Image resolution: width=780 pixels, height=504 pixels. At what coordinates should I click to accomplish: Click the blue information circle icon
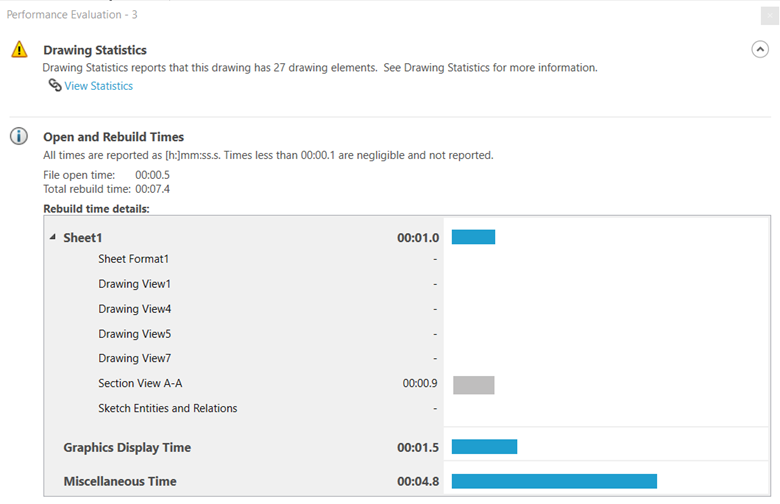pos(19,136)
